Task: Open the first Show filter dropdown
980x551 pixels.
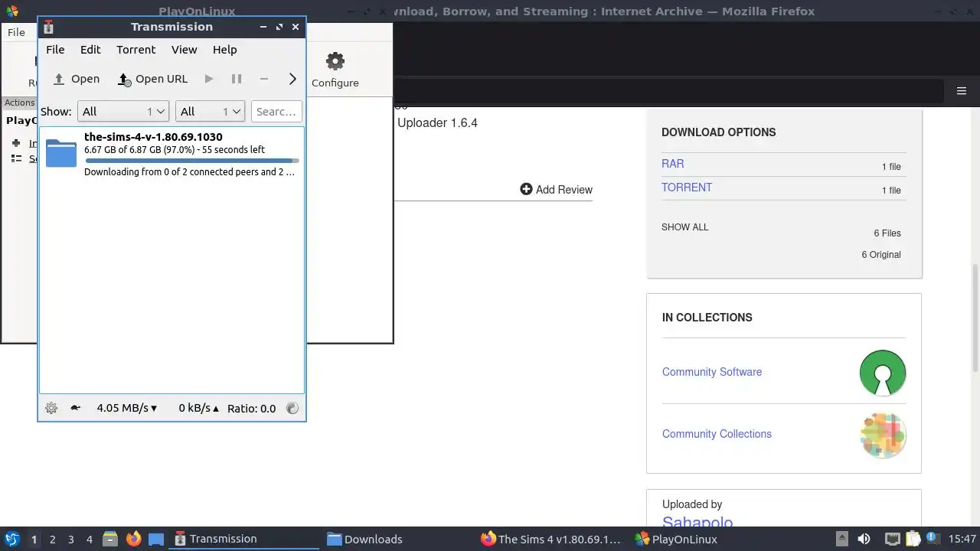Action: tap(123, 112)
